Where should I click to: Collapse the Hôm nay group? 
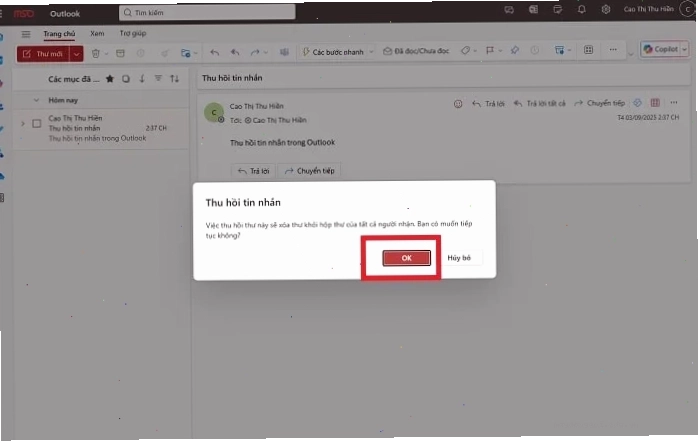[37, 100]
